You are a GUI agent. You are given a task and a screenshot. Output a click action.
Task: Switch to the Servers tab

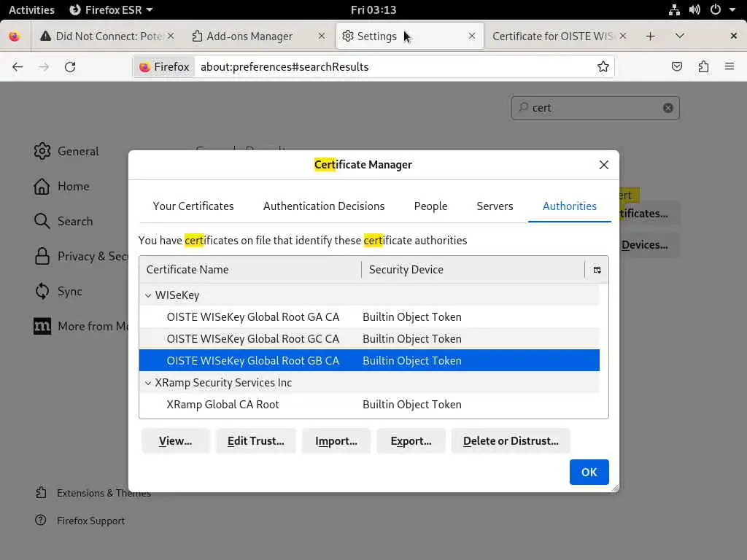pos(495,206)
